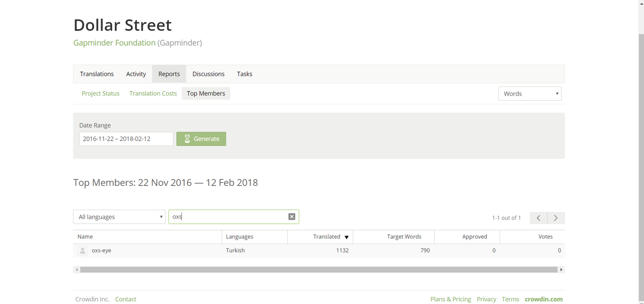Viewport: 644px width, 304px height.
Task: Click the horizontal table scrollbar
Action: (x=318, y=270)
